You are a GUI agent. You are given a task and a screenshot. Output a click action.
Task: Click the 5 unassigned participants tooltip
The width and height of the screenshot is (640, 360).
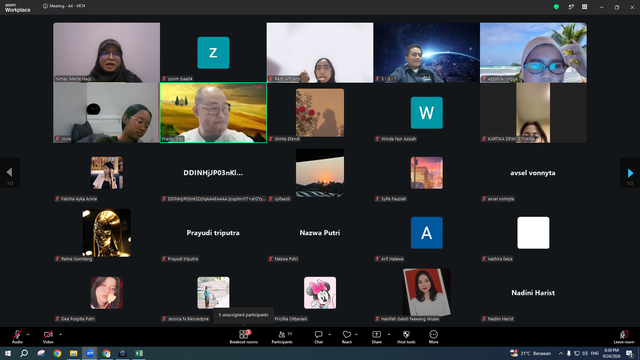pos(244,315)
